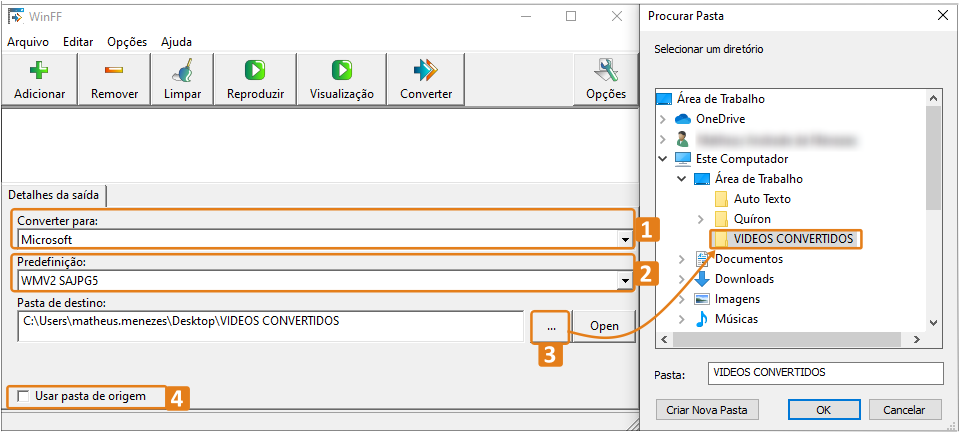Open Opções via the wrench toolbar icon
The height and width of the screenshot is (432, 959).
(x=605, y=70)
